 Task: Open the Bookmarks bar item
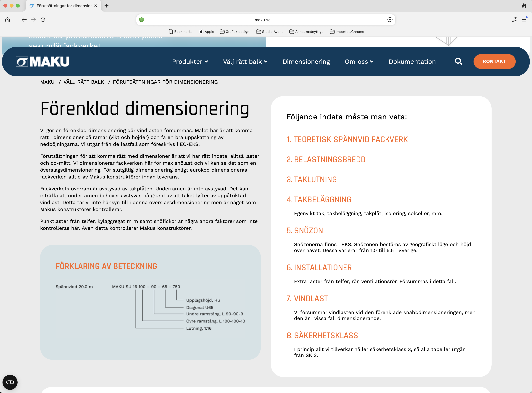(x=181, y=32)
